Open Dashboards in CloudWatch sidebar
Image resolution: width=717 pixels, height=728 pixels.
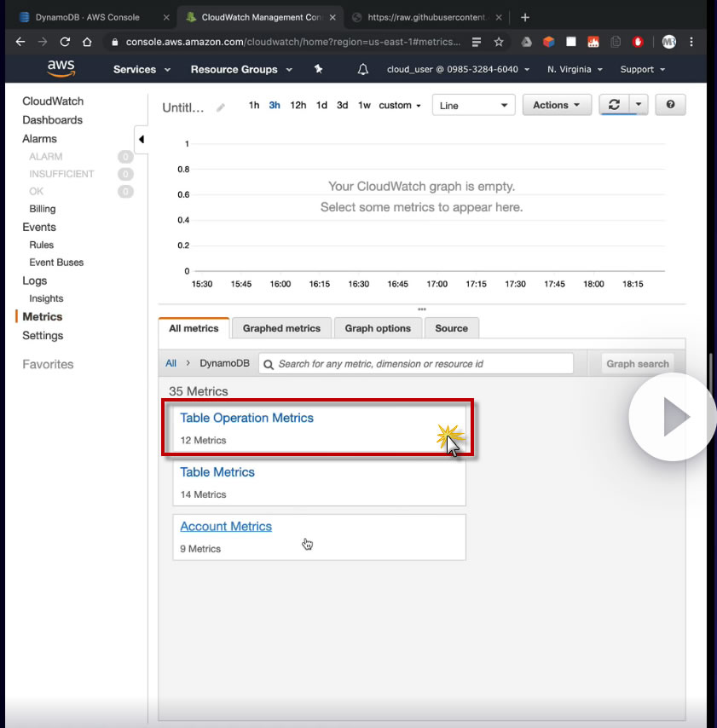(53, 120)
